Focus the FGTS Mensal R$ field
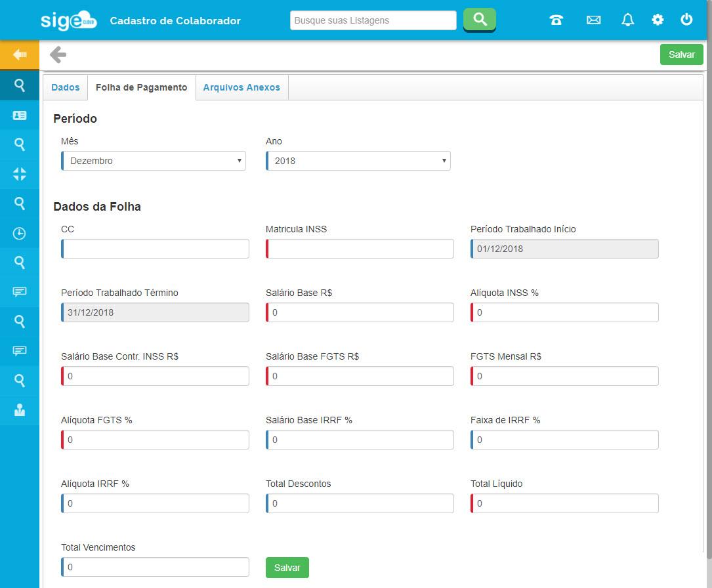The height and width of the screenshot is (588, 712). (564, 376)
